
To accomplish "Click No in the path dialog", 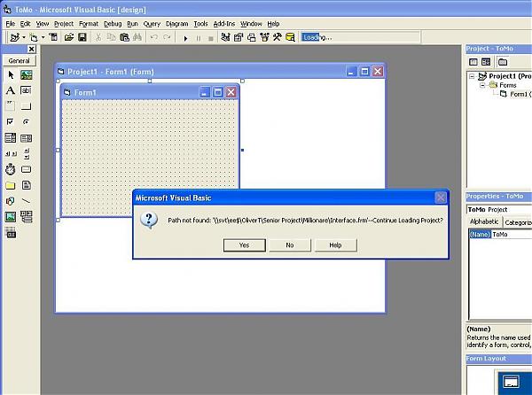I will tap(290, 245).
